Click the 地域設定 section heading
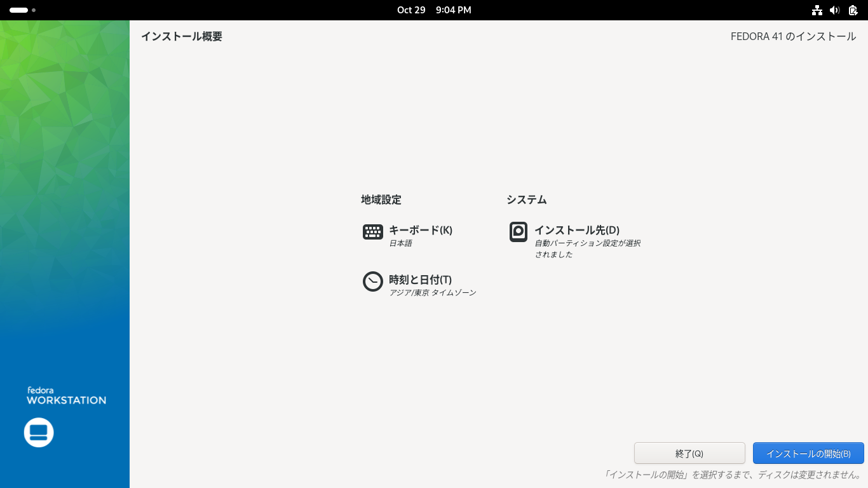868x488 pixels. (381, 200)
